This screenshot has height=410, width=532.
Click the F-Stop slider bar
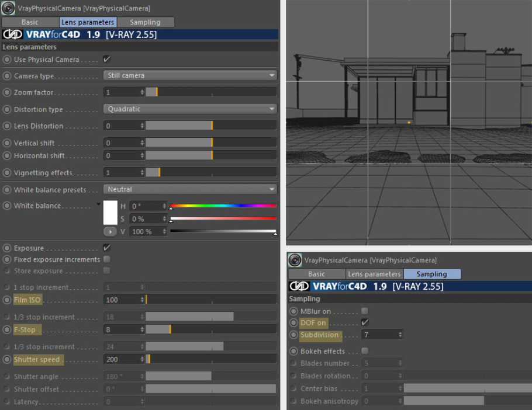(211, 329)
